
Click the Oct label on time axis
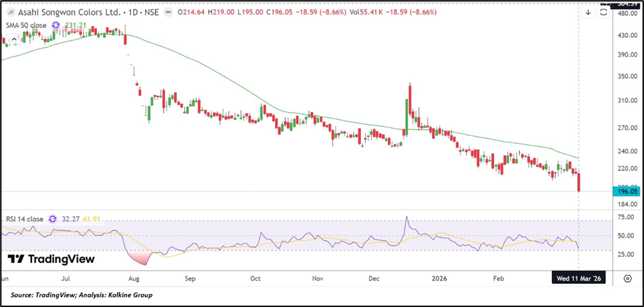click(x=256, y=278)
